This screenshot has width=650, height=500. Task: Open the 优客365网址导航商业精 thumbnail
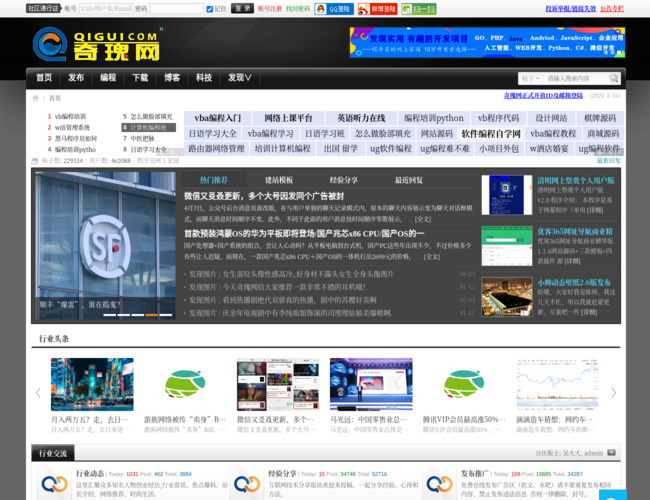507,246
